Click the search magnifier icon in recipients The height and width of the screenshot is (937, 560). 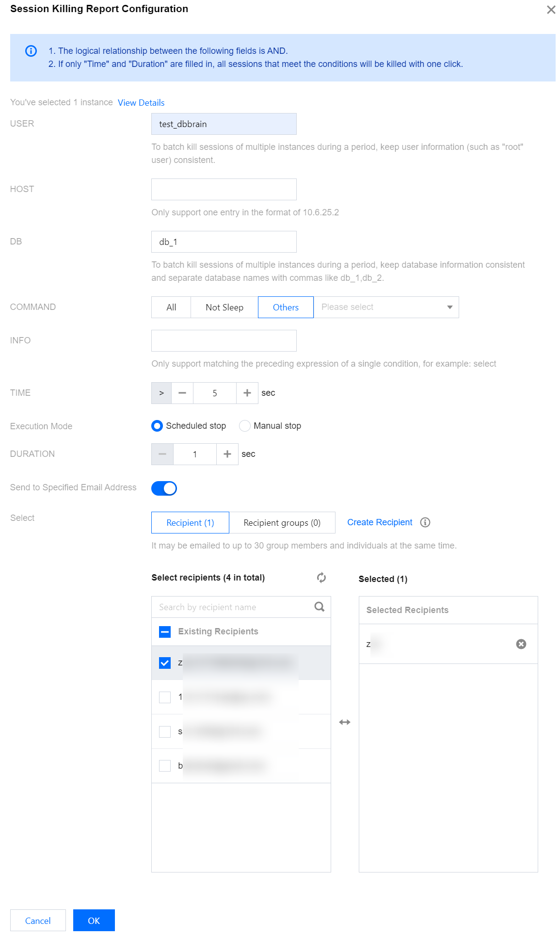[319, 607]
